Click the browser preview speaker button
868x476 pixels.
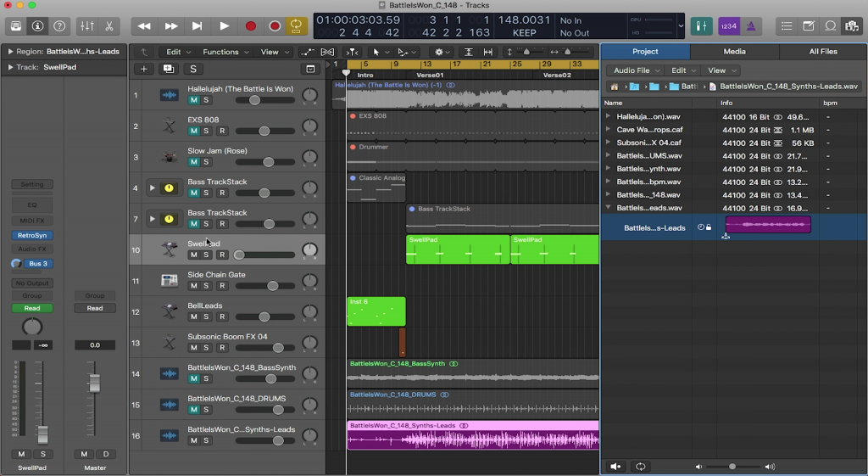click(615, 467)
